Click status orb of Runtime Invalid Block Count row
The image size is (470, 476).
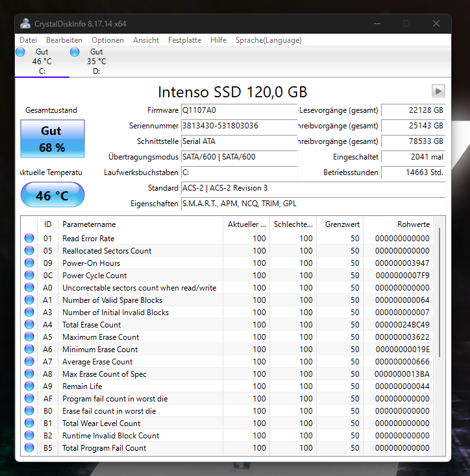pos(29,436)
